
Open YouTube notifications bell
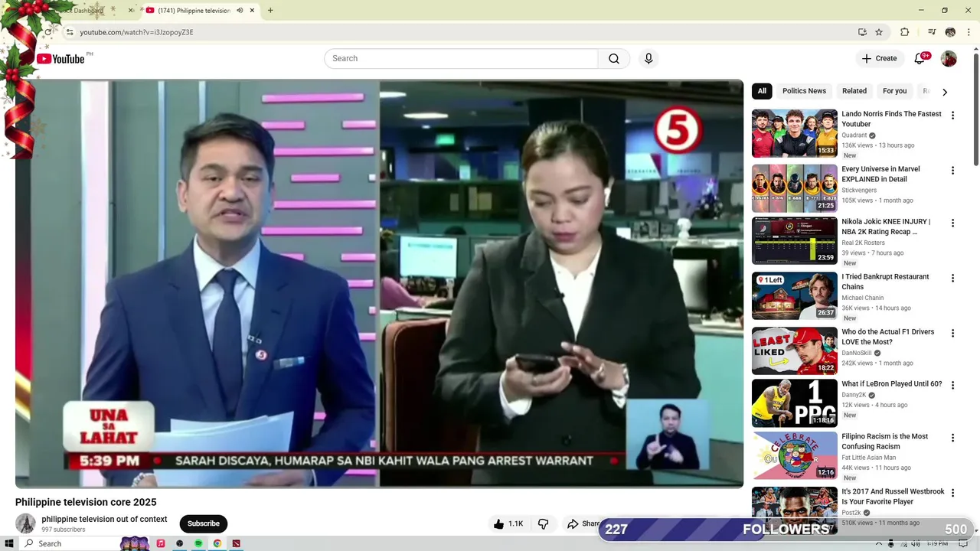tap(920, 59)
